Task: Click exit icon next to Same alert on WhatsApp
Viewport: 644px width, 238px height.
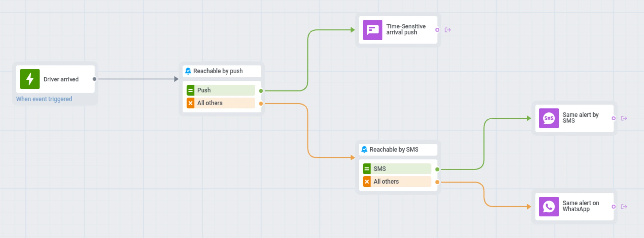Action: [624, 207]
